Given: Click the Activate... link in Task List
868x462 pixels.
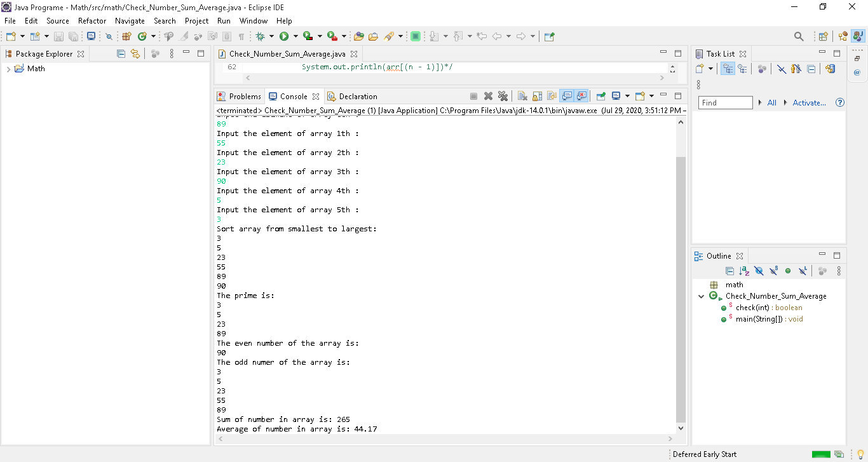Looking at the screenshot, I should click(x=809, y=102).
